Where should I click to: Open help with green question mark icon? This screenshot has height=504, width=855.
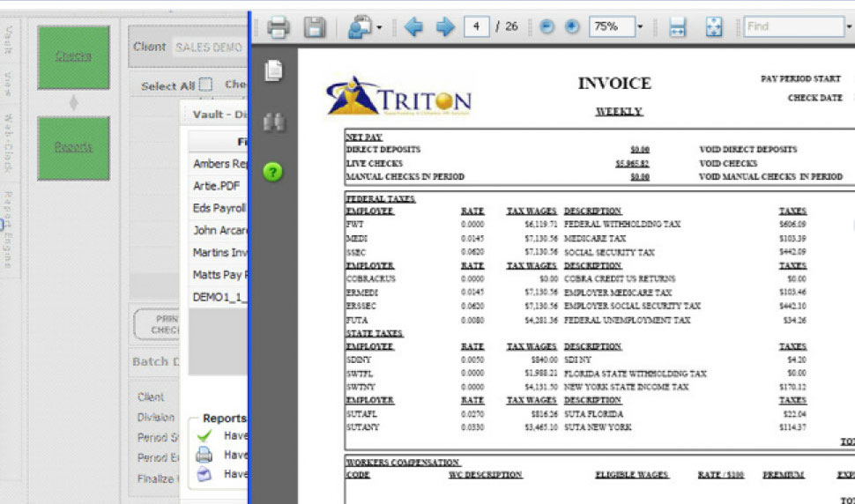[x=273, y=172]
